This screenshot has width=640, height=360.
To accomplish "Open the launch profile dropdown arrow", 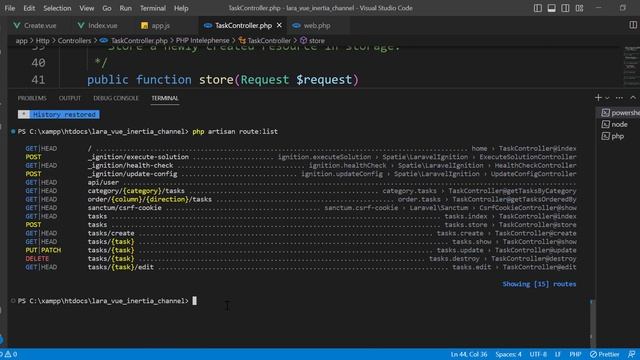I will [x=607, y=98].
